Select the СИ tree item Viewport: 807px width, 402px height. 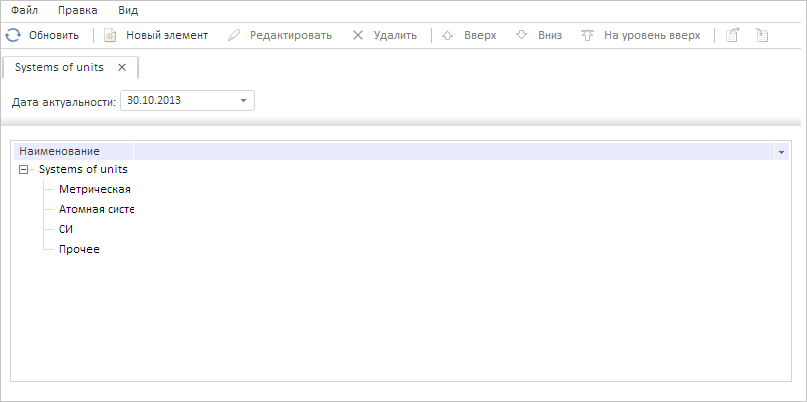[67, 229]
